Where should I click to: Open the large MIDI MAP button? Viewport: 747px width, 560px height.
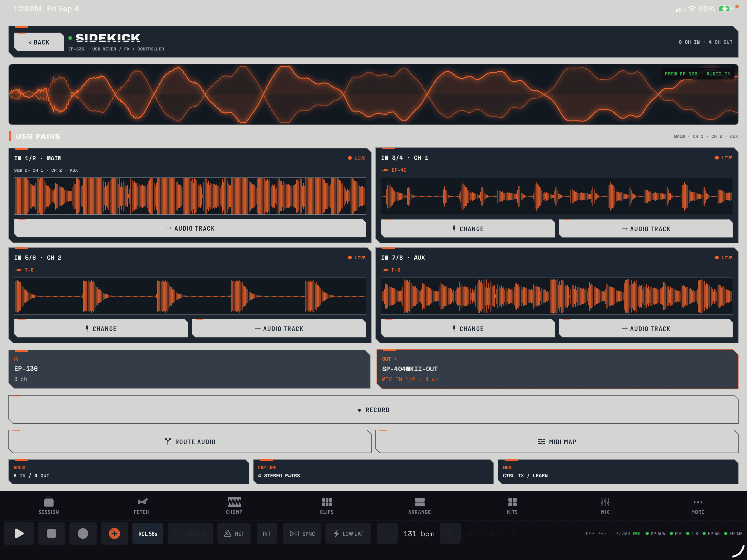click(557, 442)
